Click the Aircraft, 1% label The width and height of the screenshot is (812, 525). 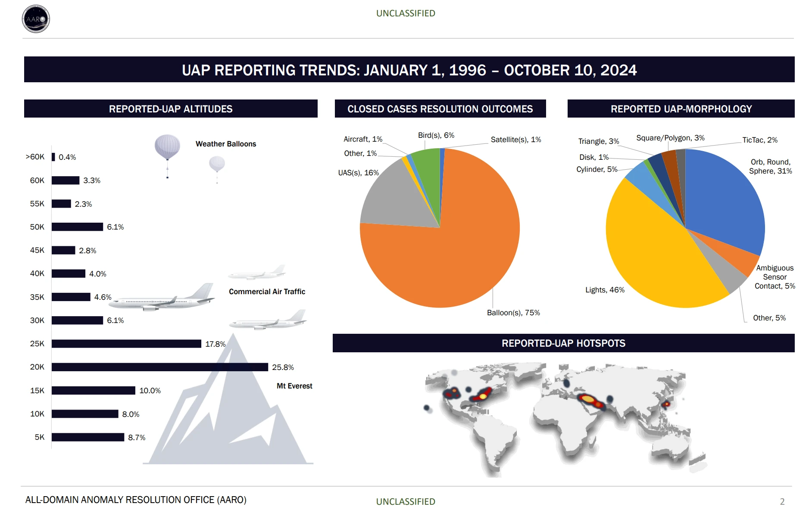pyautogui.click(x=363, y=139)
